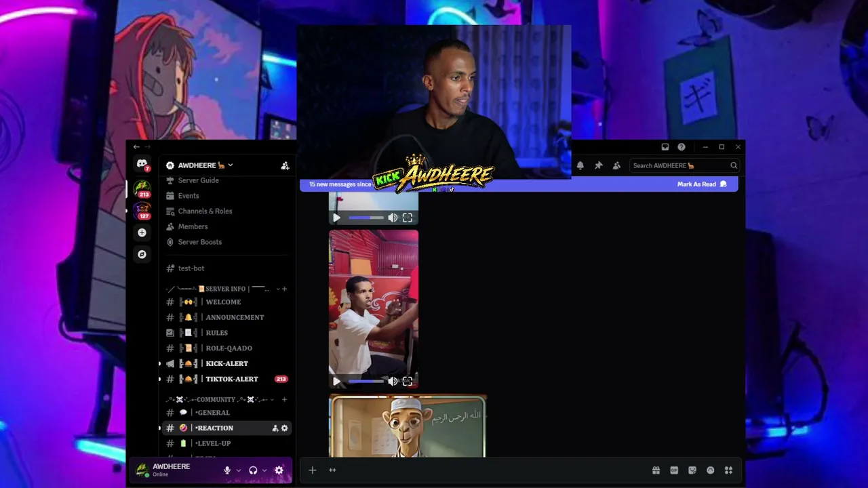
Task: Play the middle video of man in white shirt
Action: click(336, 381)
